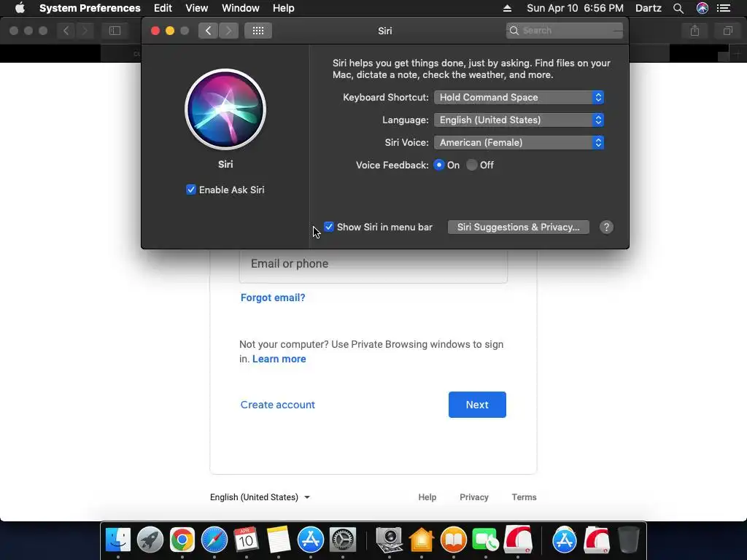
Task: Click date and time in menu bar
Action: click(x=575, y=8)
